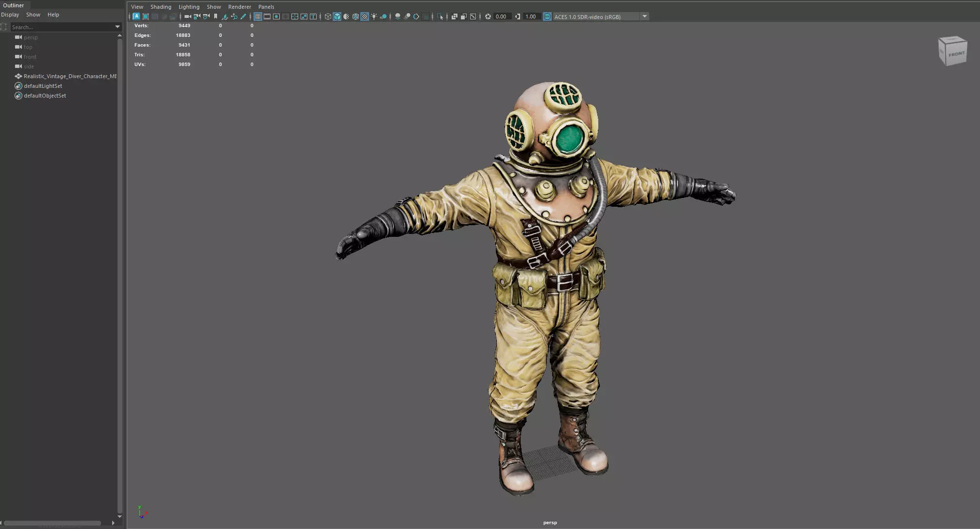The width and height of the screenshot is (980, 529).
Task: Open the Outliner search options dropdown
Action: pos(117,27)
